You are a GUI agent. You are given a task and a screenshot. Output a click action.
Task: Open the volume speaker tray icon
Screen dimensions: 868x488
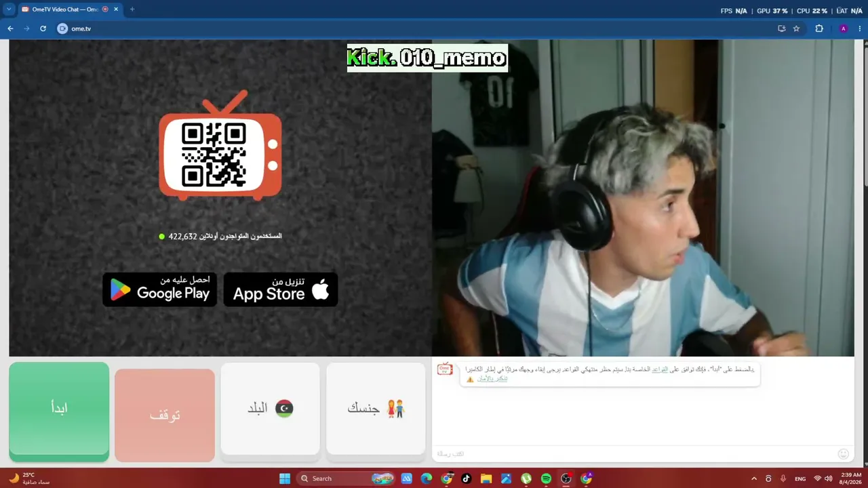tap(829, 479)
